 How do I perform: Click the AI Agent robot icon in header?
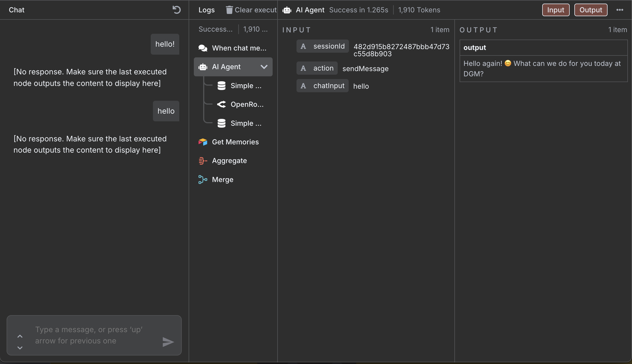pos(287,10)
